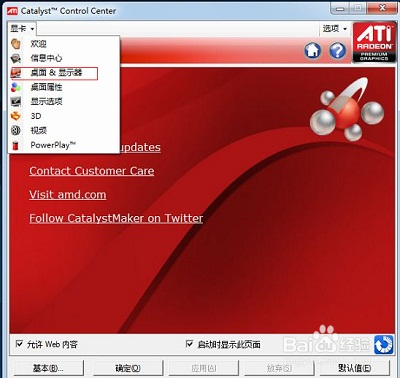The height and width of the screenshot is (378, 400).
Task: Select 欢迎 from the menu
Action: [x=63, y=44]
